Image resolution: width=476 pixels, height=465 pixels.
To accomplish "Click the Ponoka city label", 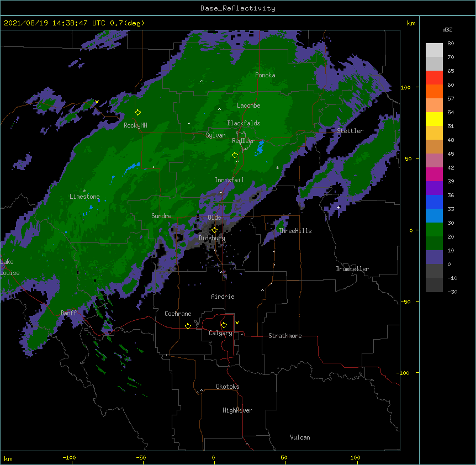I will [x=265, y=75].
